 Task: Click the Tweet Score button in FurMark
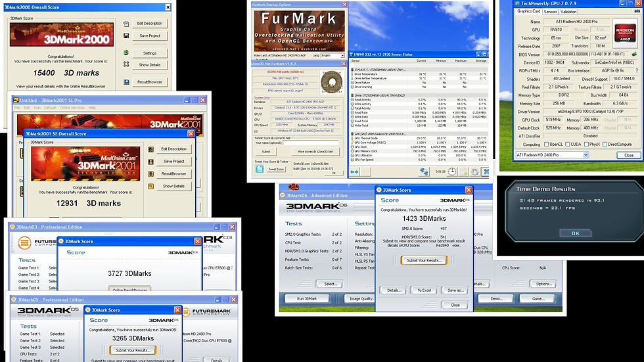coord(275,169)
